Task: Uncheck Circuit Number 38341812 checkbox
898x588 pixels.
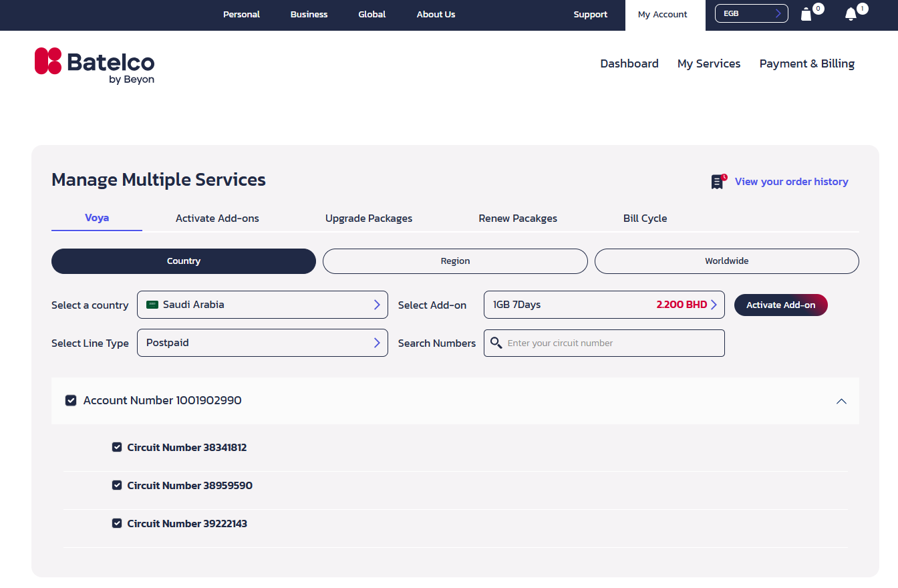Action: (x=117, y=447)
